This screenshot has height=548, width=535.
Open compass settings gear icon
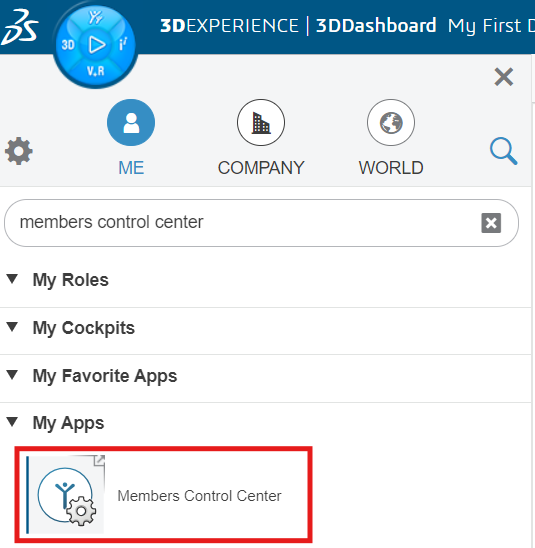(x=19, y=151)
